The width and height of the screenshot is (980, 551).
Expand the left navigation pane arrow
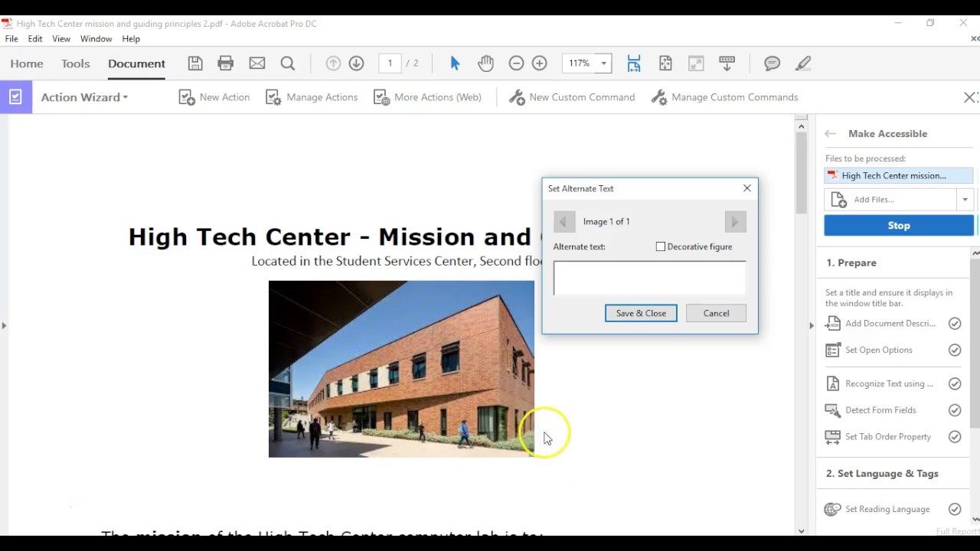point(4,325)
